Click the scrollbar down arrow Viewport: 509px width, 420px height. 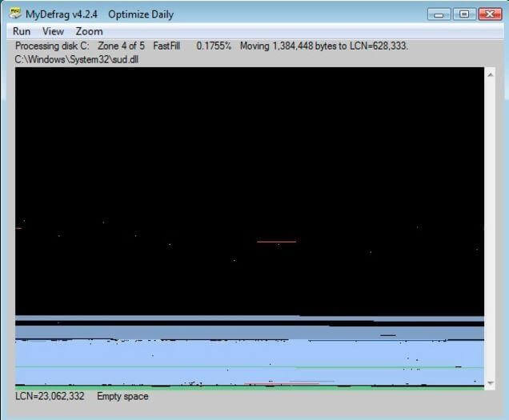coord(491,383)
